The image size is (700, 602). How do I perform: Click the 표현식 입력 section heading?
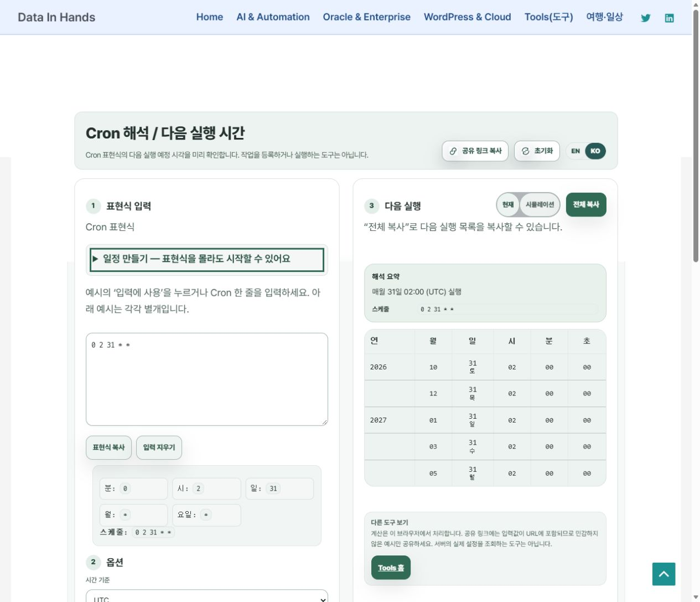point(128,206)
